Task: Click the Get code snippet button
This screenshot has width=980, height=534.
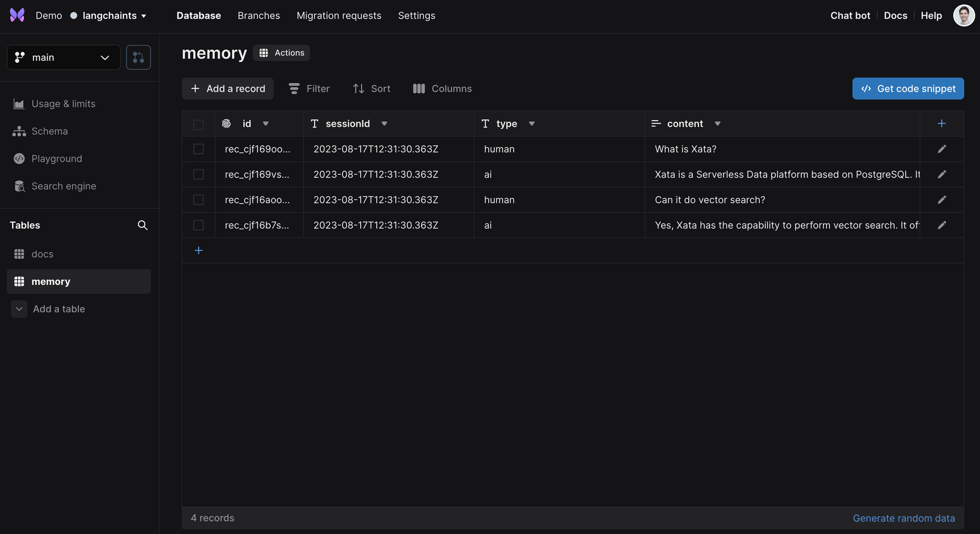Action: coord(908,89)
